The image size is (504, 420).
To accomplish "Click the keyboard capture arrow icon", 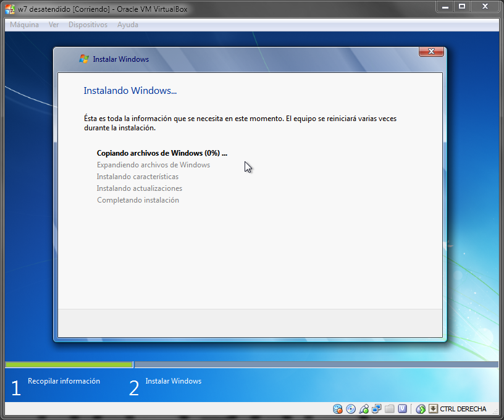I will point(433,409).
